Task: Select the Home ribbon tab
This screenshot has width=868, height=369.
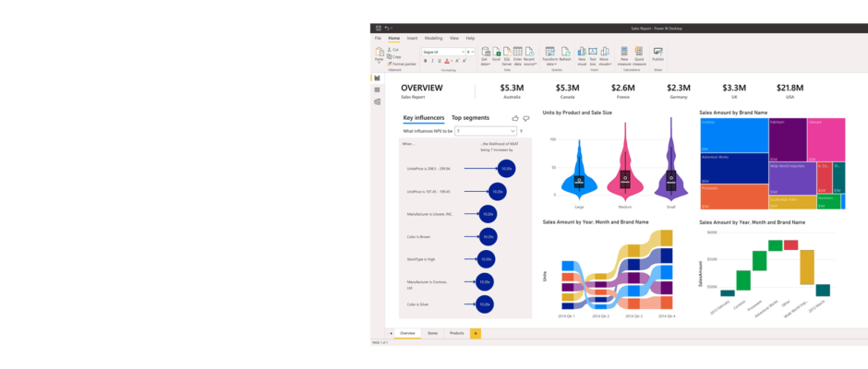Action: [x=394, y=38]
